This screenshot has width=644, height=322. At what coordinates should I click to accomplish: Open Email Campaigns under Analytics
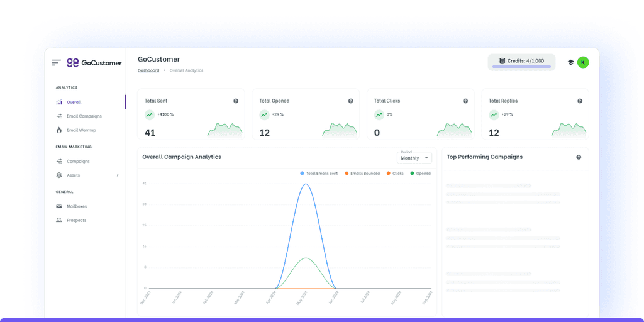pyautogui.click(x=85, y=116)
